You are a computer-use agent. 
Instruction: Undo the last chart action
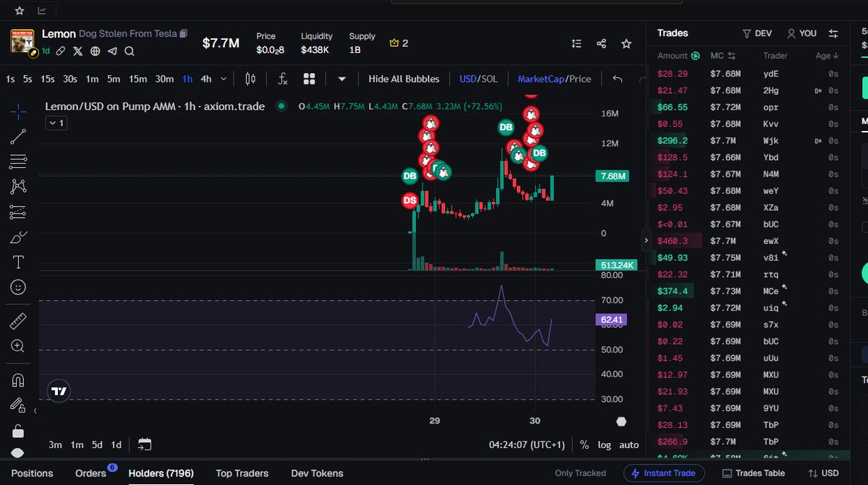tap(617, 79)
